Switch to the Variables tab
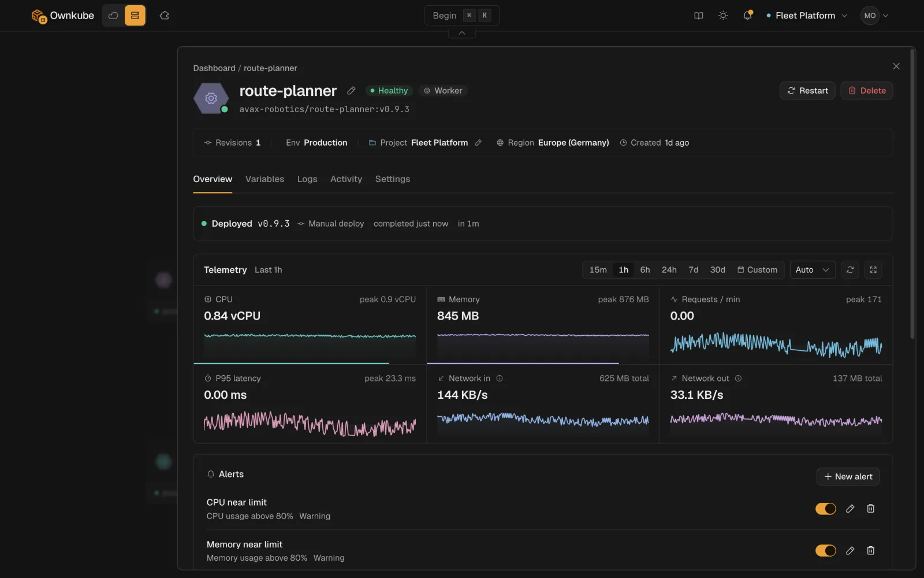The width and height of the screenshot is (924, 578). click(264, 179)
